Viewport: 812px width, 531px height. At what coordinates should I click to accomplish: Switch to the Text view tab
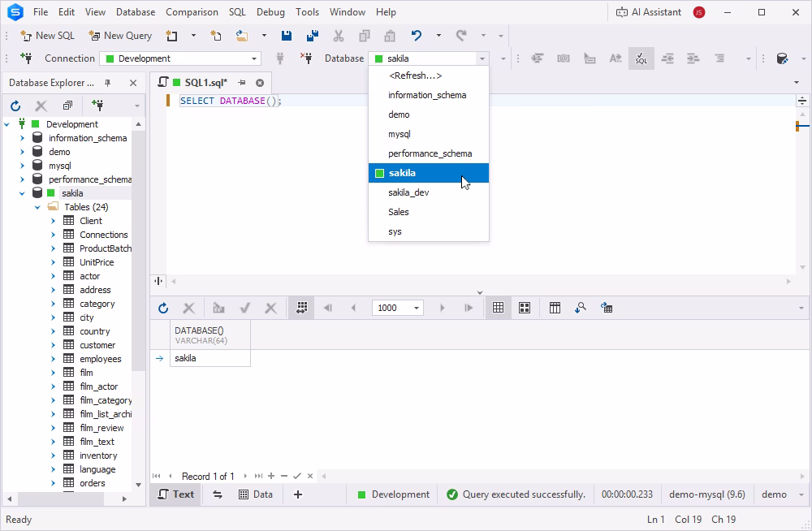pos(175,494)
